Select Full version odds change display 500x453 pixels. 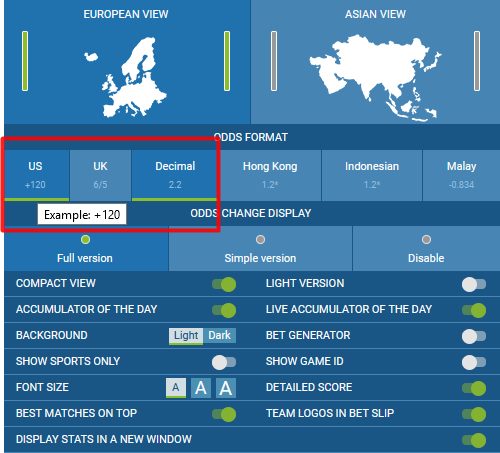pos(86,249)
